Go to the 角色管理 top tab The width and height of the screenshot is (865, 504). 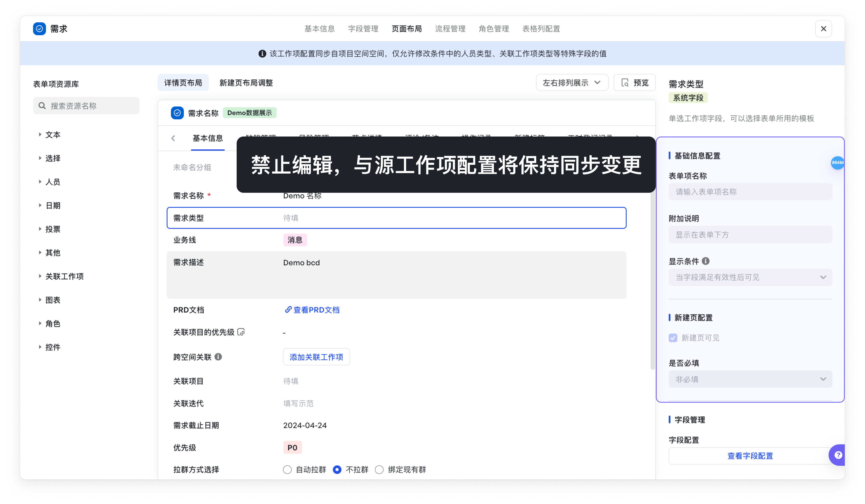click(494, 29)
